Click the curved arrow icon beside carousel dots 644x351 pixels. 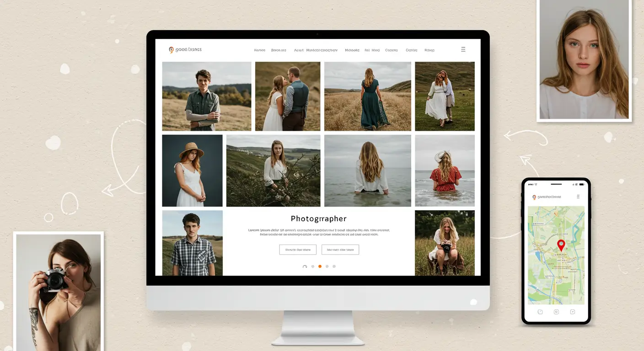[305, 266]
